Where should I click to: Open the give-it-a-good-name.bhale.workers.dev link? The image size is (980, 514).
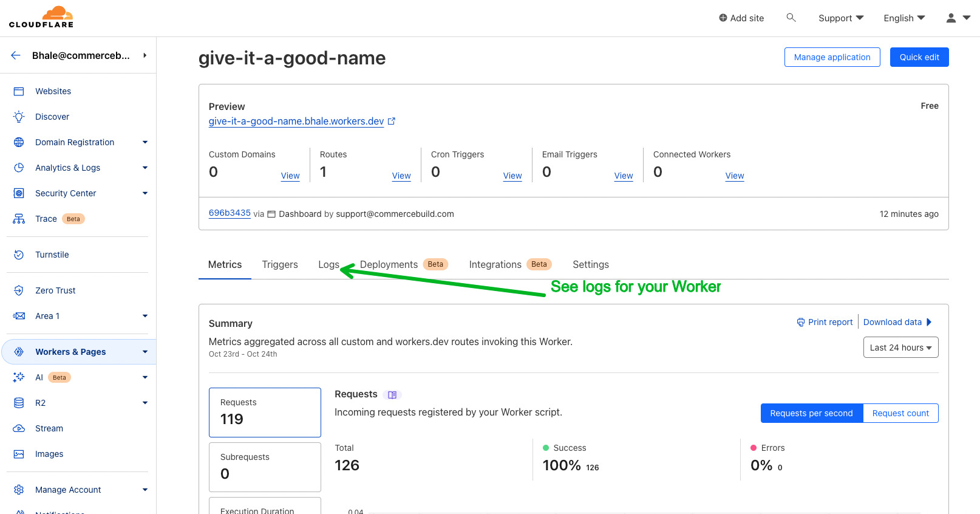[296, 121]
